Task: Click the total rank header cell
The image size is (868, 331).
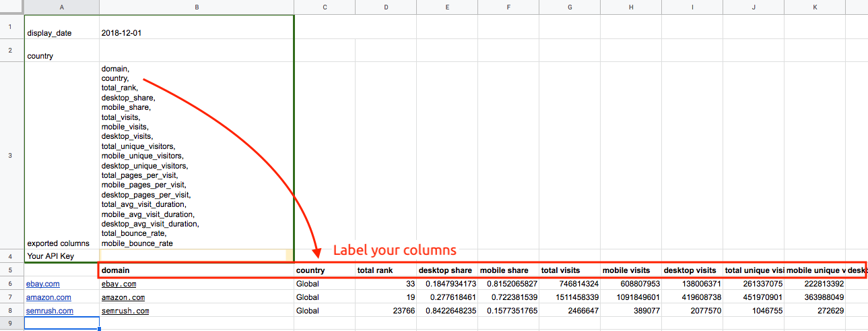Action: coord(386,270)
